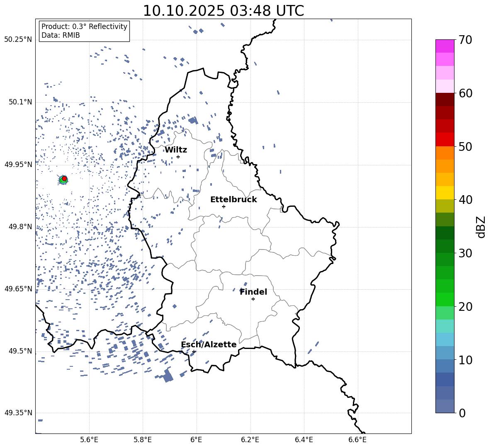Click the Ettelbruck location cross marker
Viewport: 491px width, 448px height.
point(224,206)
